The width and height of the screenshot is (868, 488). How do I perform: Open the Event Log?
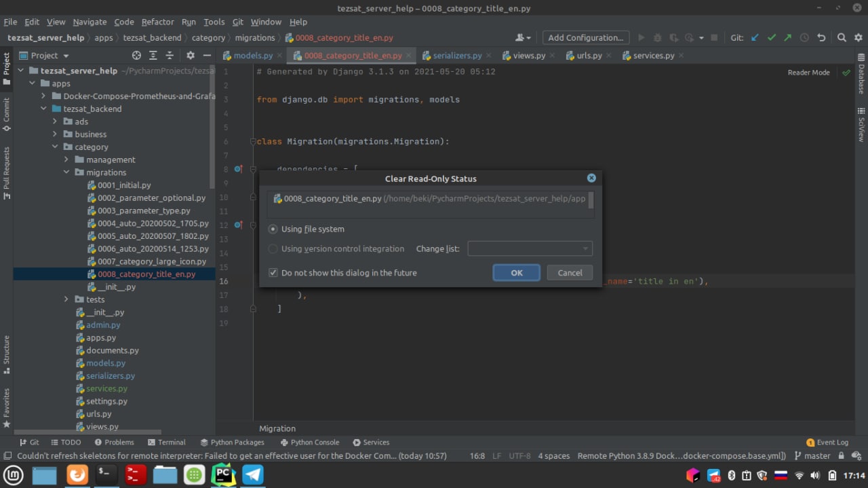[x=827, y=442]
